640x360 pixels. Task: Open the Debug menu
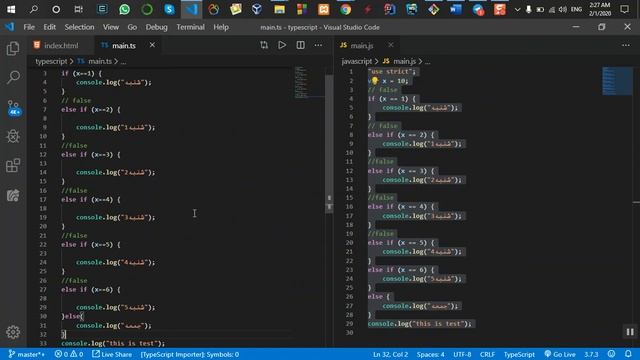(156, 27)
